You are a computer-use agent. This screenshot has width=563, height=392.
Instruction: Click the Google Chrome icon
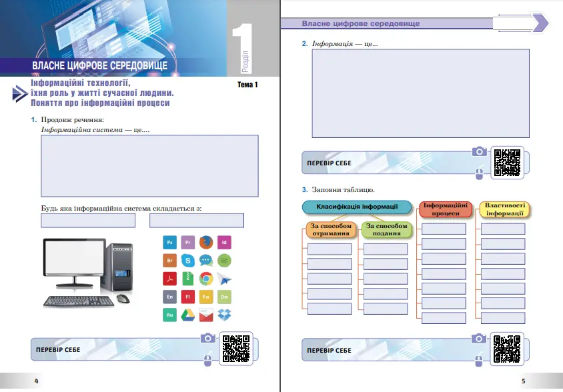(x=206, y=278)
